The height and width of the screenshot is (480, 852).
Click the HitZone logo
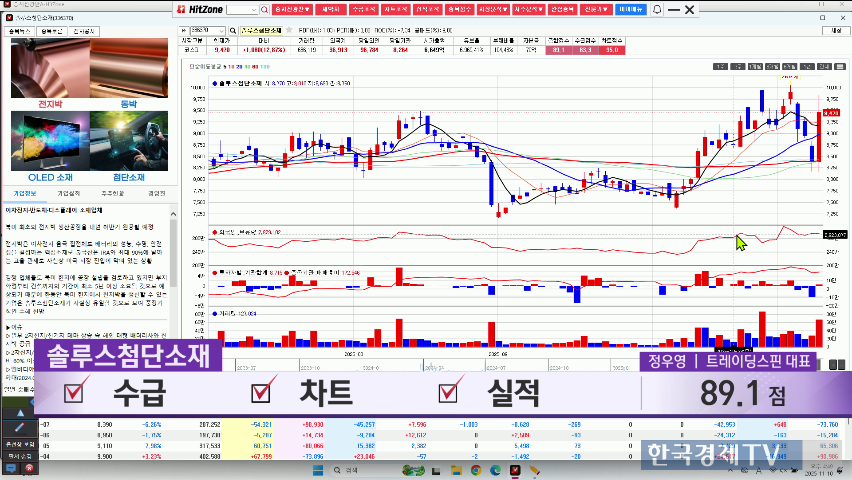[200, 9]
